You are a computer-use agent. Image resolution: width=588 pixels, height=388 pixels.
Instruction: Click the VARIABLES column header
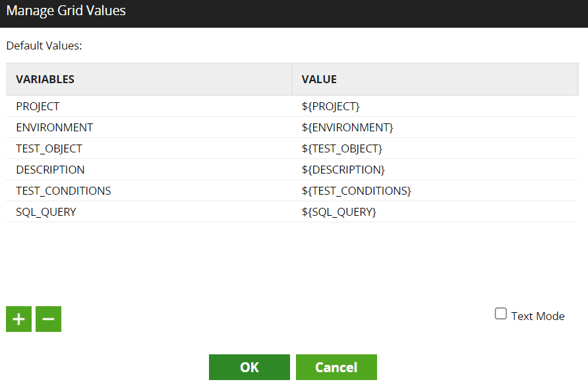45,79
